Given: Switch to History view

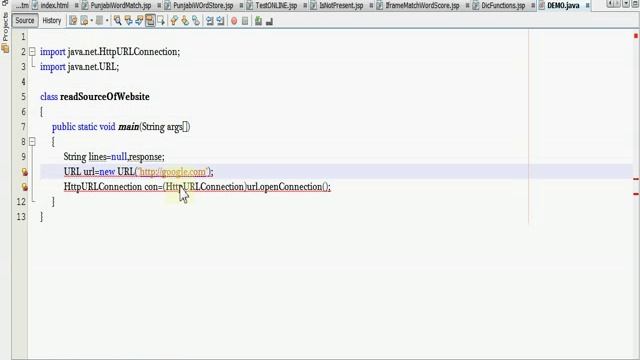Looking at the screenshot, I should [52, 20].
